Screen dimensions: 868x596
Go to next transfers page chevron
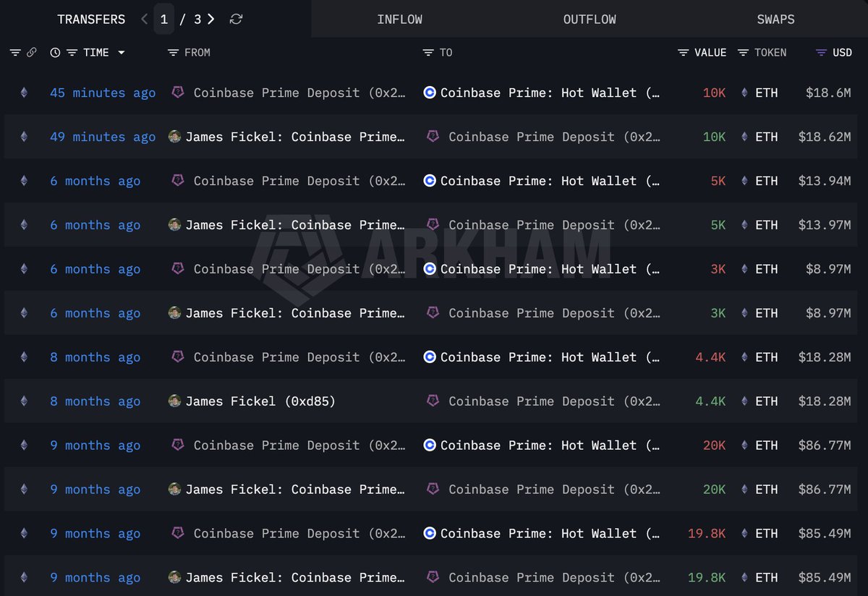click(x=211, y=20)
